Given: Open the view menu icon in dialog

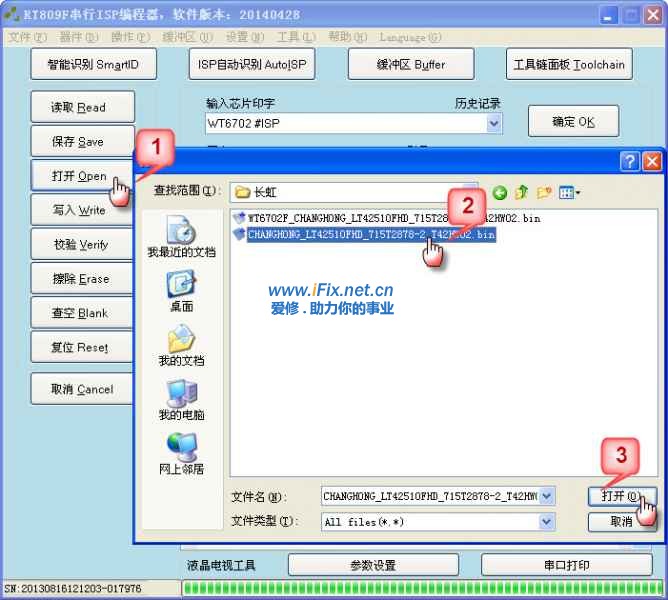Looking at the screenshot, I should (570, 192).
